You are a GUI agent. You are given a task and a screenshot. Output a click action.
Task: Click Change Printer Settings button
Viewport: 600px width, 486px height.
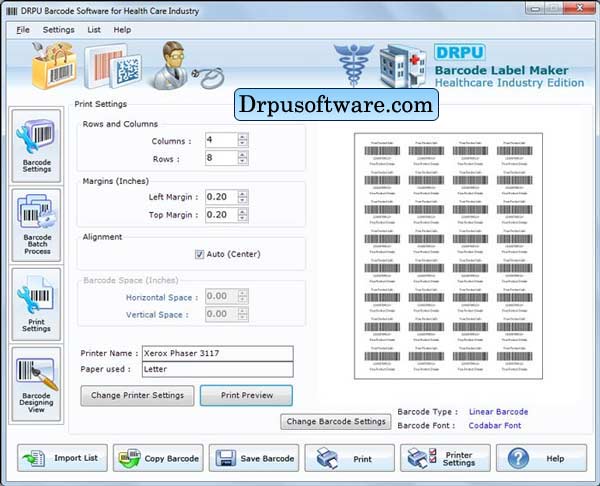(x=137, y=395)
